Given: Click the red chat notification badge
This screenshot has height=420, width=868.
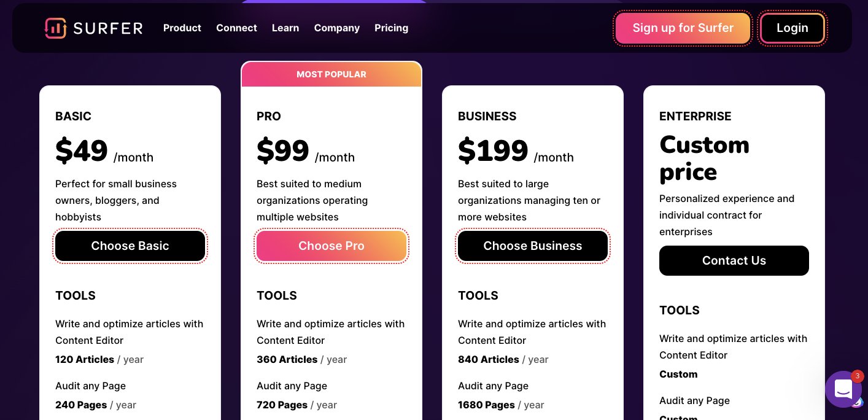Looking at the screenshot, I should coord(858,376).
